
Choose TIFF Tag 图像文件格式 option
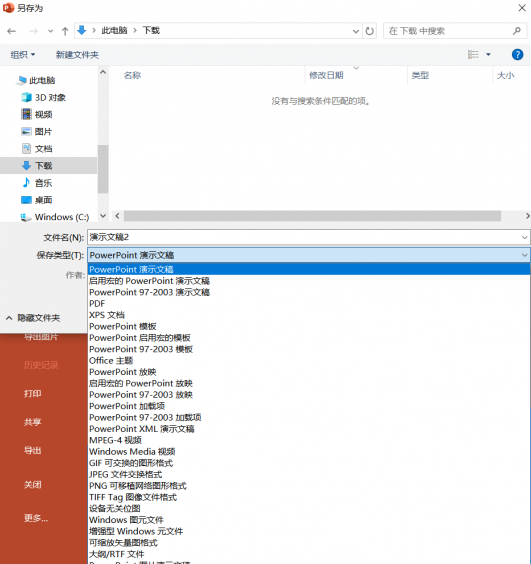[309, 497]
